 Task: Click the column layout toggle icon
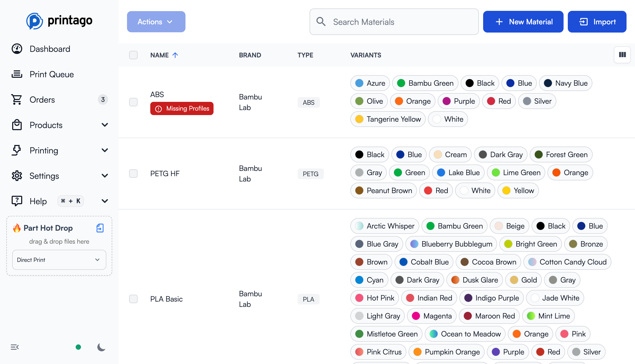622,55
